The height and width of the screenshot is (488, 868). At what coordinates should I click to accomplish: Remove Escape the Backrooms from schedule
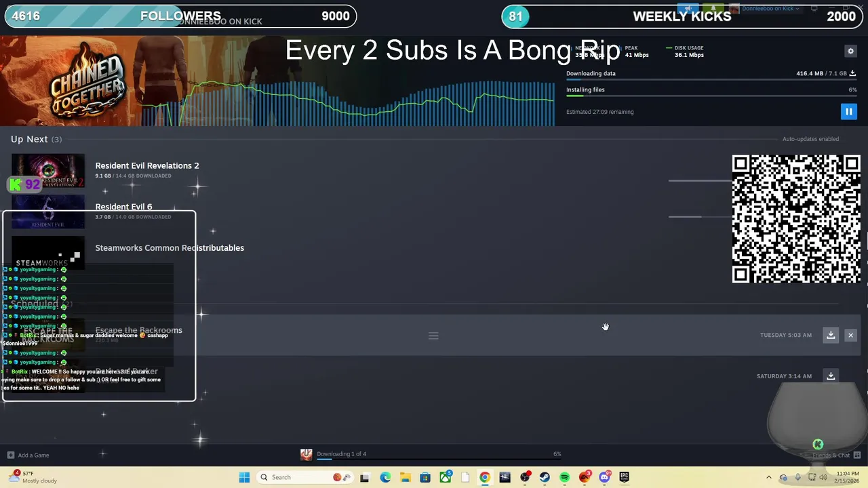850,335
